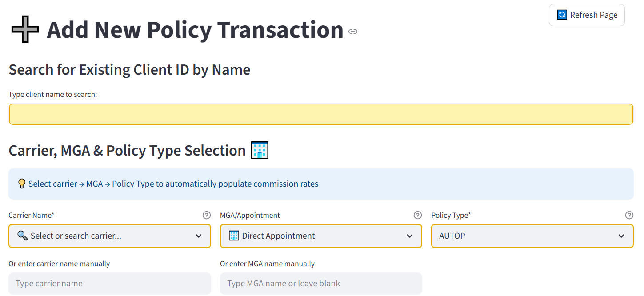Screen dimensions: 644x296
Task: Expand the AUTOP Policy Type dropdown
Action: 621,236
